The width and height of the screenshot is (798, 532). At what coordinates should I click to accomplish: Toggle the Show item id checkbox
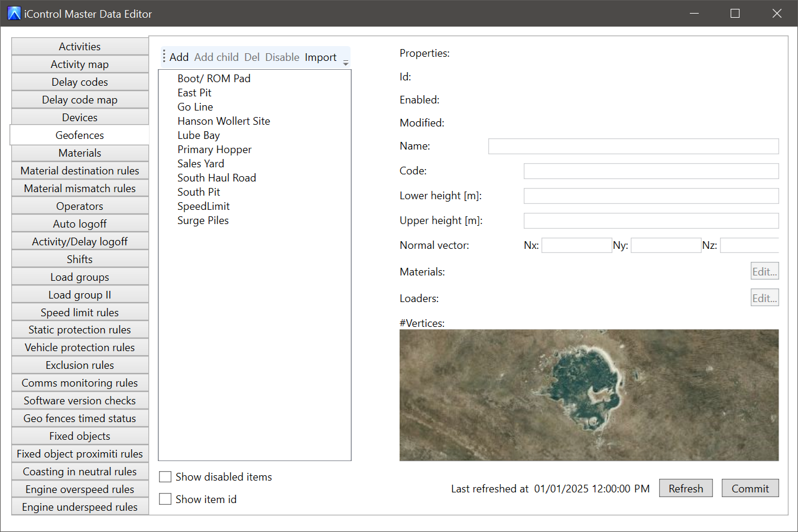click(166, 499)
